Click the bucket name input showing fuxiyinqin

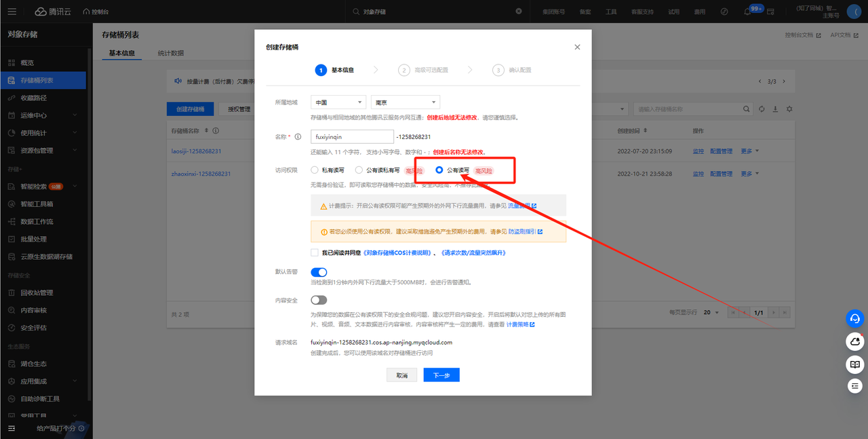point(352,136)
